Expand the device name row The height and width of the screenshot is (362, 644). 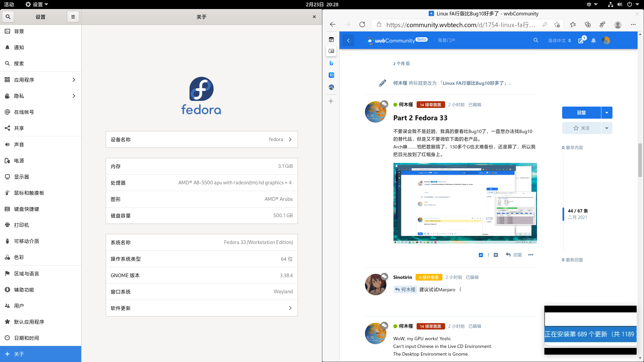202,139
